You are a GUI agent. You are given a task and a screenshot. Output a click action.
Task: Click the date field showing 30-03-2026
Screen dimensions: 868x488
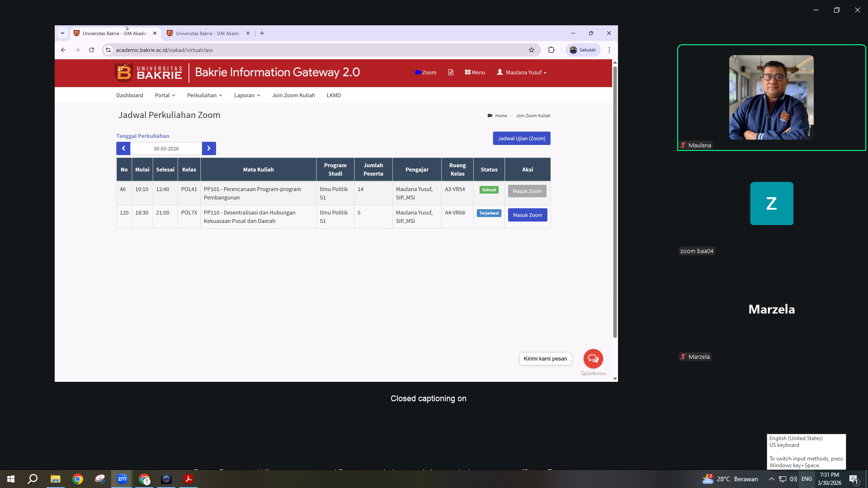(x=166, y=149)
